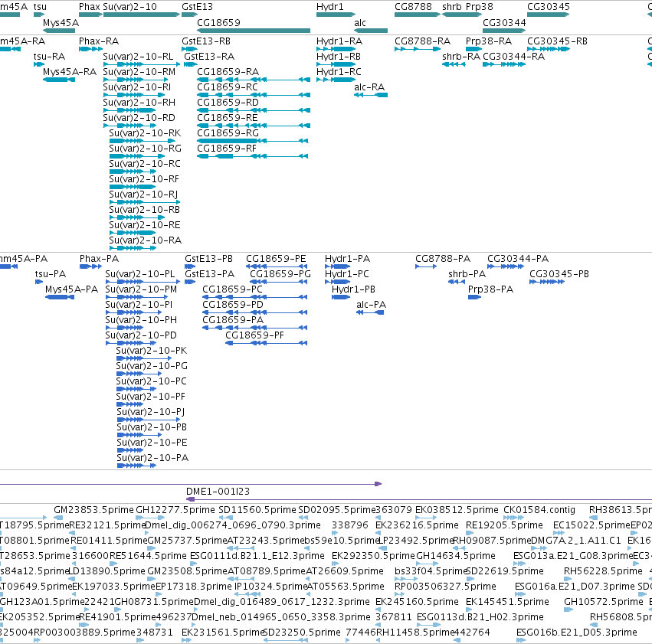Open EST Dmel_dig_006274_0696_0790.3prime
Image resolution: width=652 pixels, height=644 pixels.
(x=233, y=525)
